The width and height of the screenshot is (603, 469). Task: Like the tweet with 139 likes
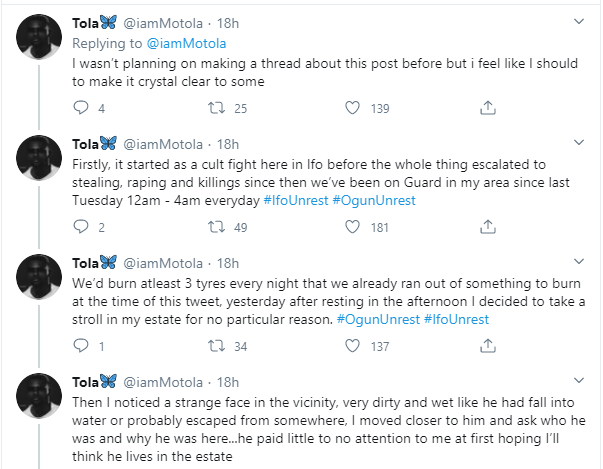[x=352, y=107]
